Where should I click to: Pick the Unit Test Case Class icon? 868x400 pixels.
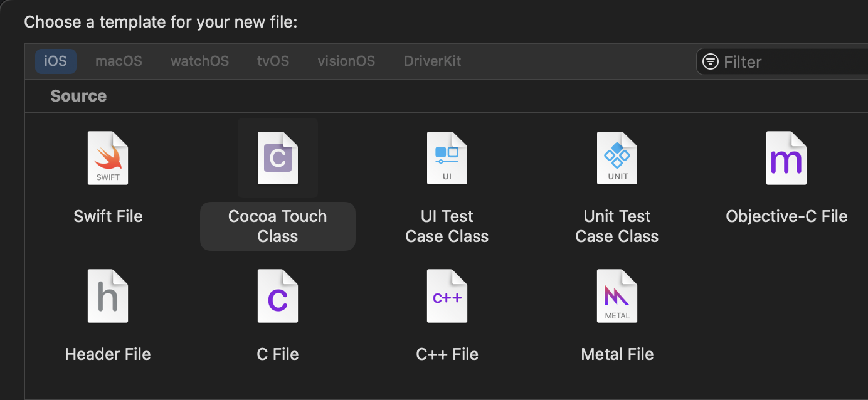coord(617,158)
